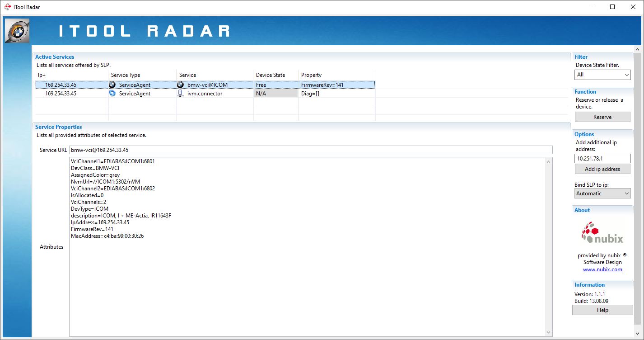The width and height of the screenshot is (644, 340).
Task: Sort by the Ip+ column header
Action: pos(71,75)
